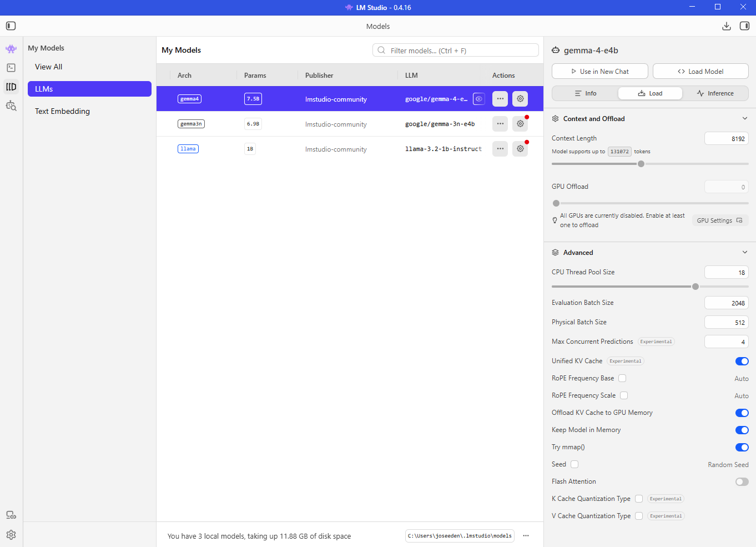Open settings gear for llama-3.2-1b-instruct

(x=520, y=149)
